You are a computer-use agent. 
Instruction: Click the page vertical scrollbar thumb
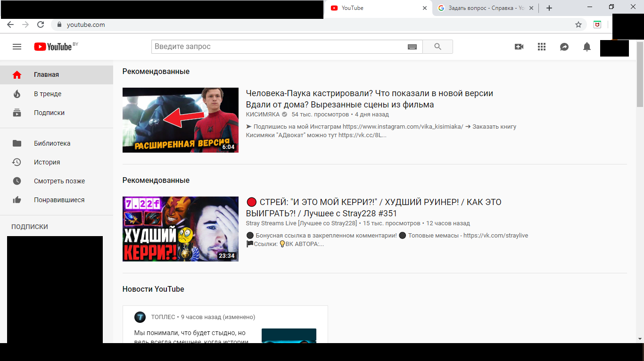640,74
